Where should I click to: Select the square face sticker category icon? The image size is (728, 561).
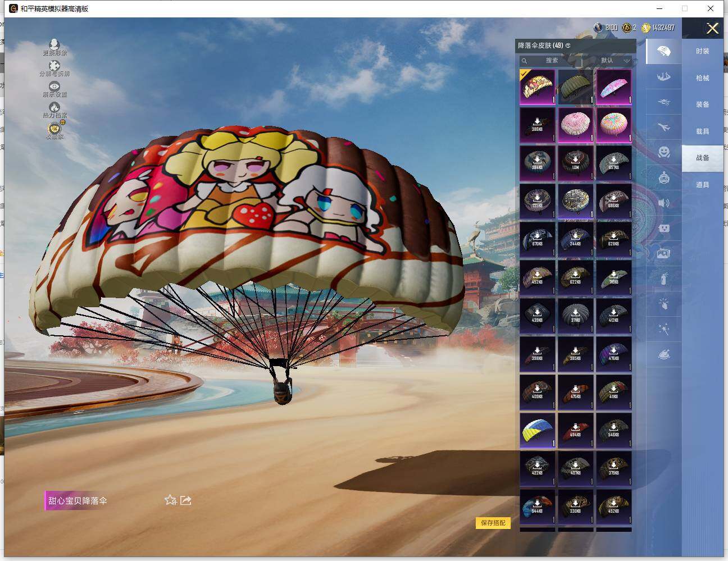(663, 229)
